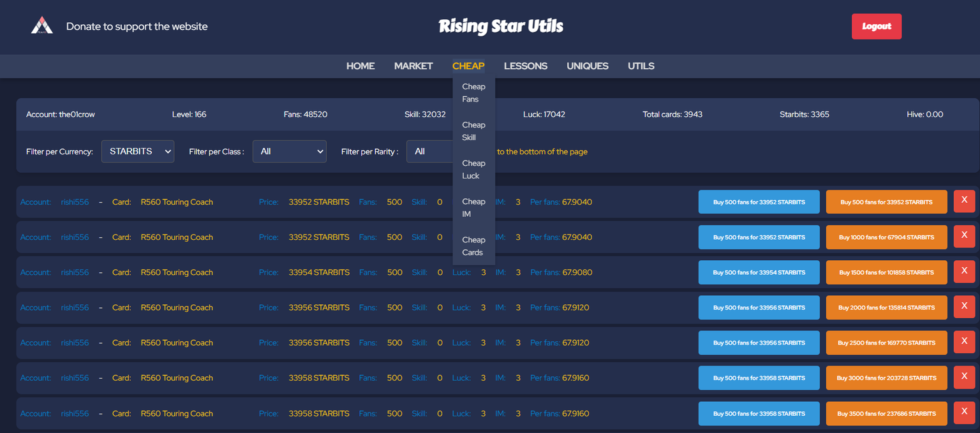
Task: Remove the row with Buy 1000 fans button
Action: 964,236
